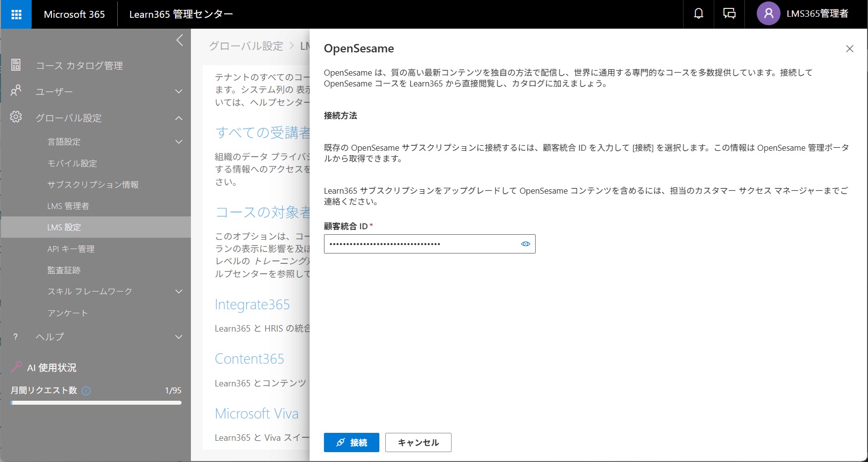Click the コース カタログ管理 catalog icon
The width and height of the screenshot is (868, 462).
[x=16, y=65]
